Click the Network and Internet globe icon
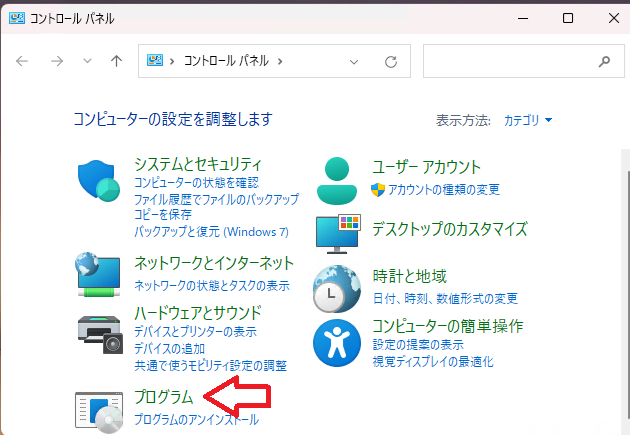 98,272
